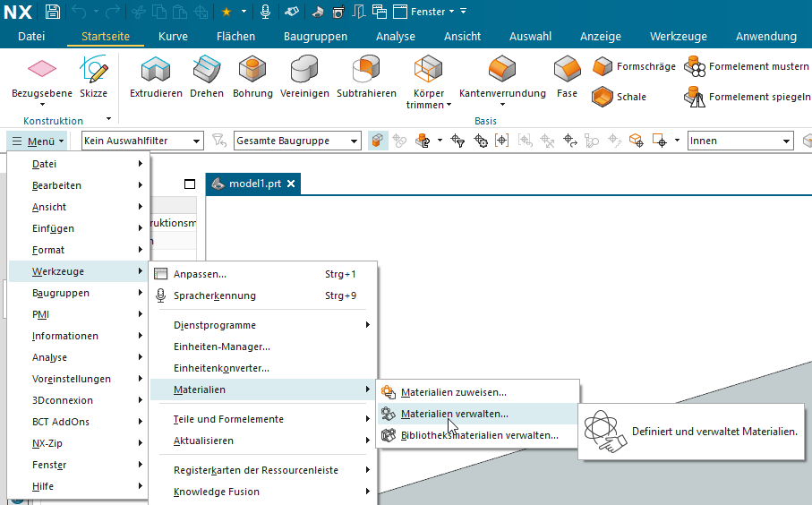Choose Materialien verwalten menu entry
The image size is (812, 505).
(454, 414)
